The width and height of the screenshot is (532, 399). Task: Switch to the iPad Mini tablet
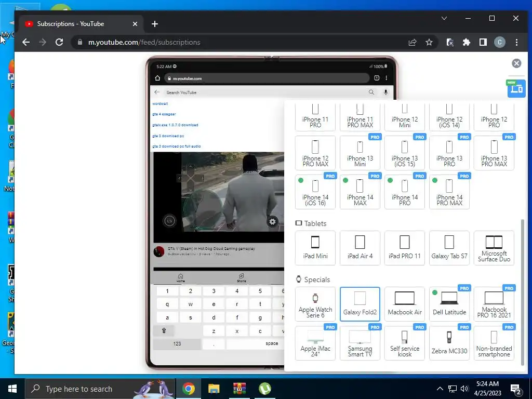[315, 248]
